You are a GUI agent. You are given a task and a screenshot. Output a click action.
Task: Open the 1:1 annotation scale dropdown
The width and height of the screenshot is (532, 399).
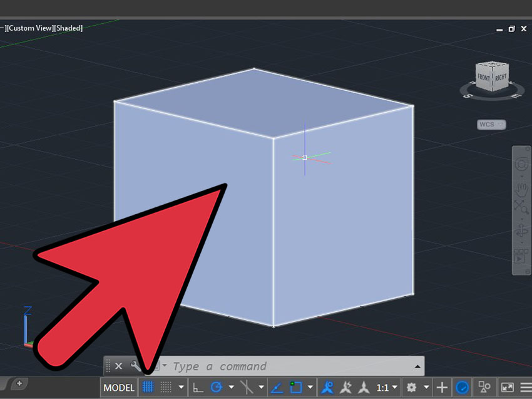tap(387, 388)
